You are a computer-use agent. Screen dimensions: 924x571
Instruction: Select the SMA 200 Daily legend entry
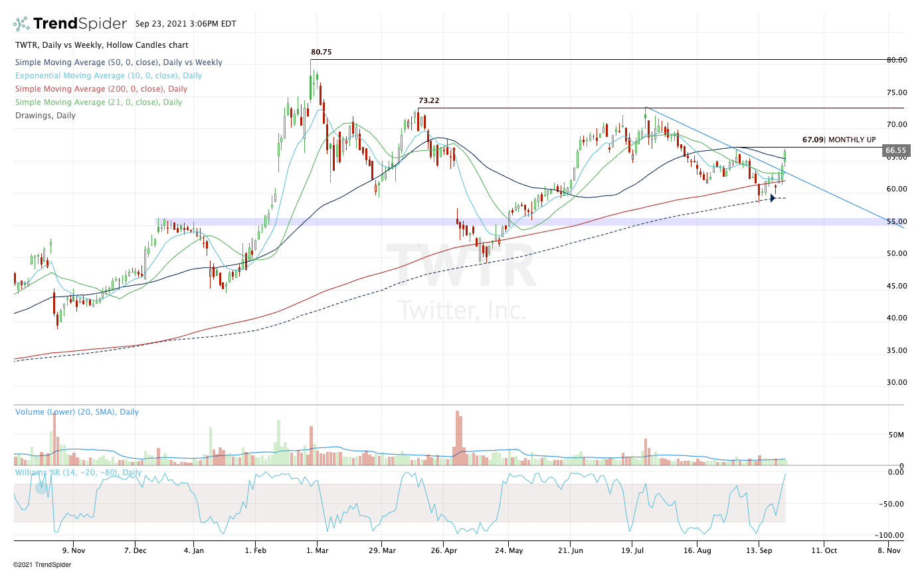click(x=102, y=89)
